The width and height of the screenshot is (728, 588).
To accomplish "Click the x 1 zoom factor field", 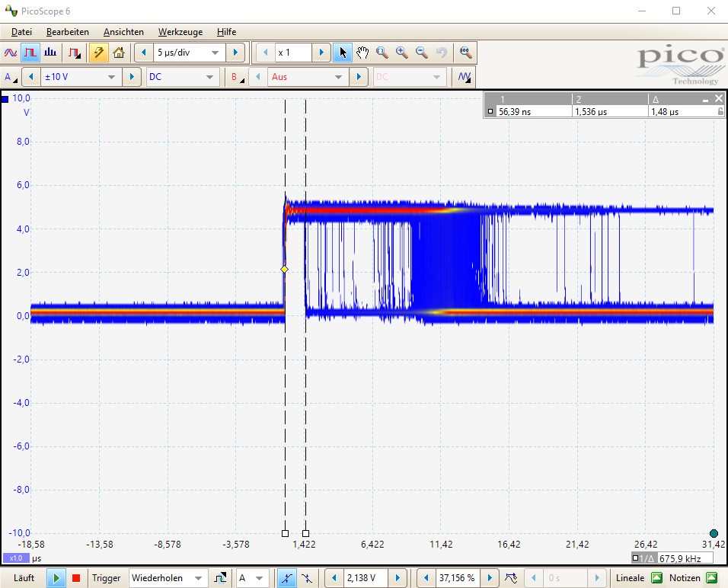I will click(x=293, y=53).
